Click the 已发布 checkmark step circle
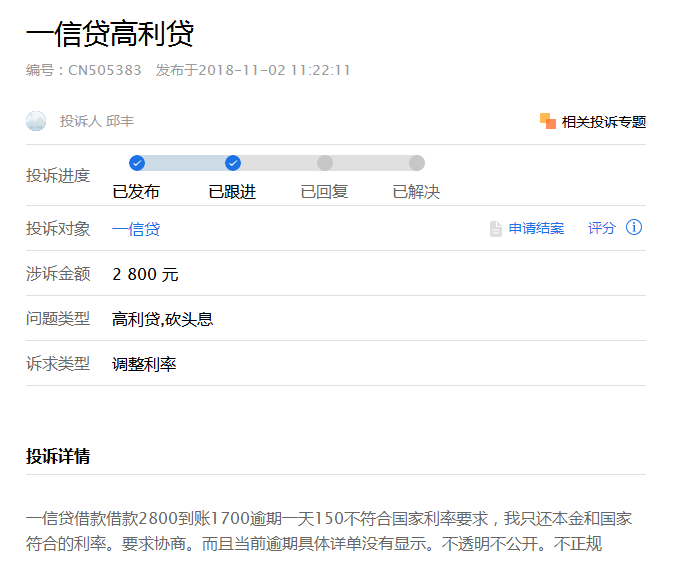 click(137, 163)
